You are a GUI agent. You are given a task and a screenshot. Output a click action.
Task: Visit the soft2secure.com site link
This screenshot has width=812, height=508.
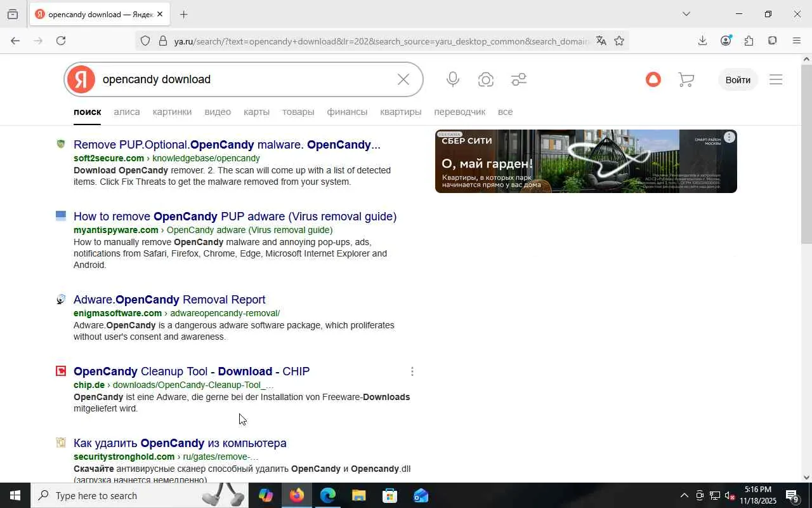(x=109, y=158)
